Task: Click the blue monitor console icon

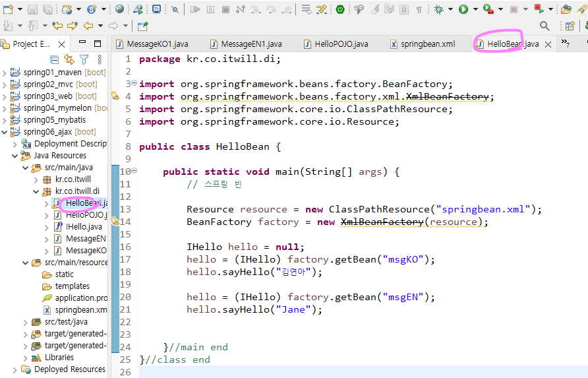Action: coord(156,9)
